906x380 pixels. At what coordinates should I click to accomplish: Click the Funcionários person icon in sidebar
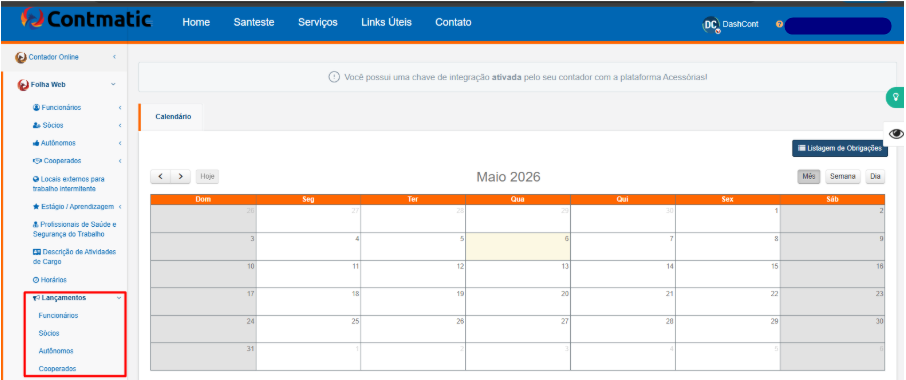(x=36, y=107)
